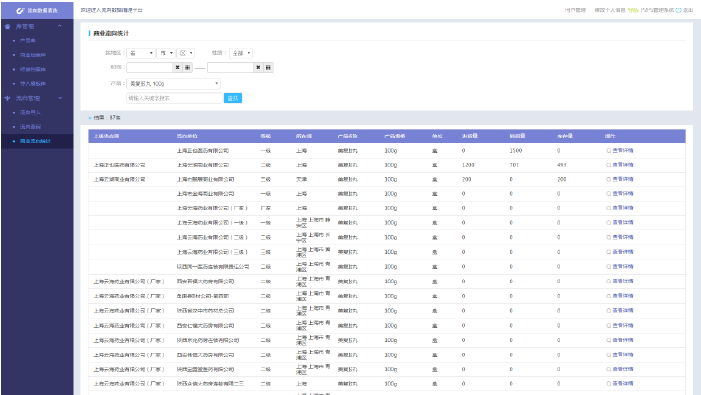The width and height of the screenshot is (701, 395).
Task: Click the 流向管理 section icon in sidebar
Action: point(7,98)
